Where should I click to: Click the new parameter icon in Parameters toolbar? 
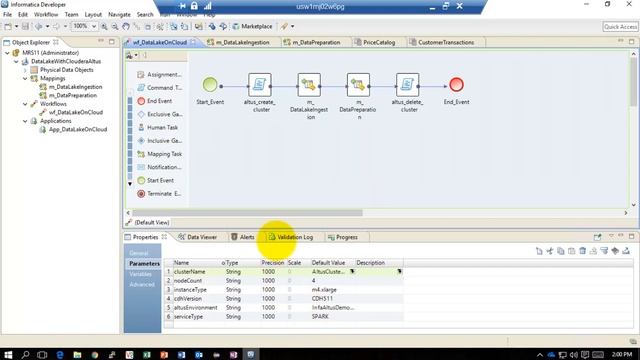pos(539,251)
